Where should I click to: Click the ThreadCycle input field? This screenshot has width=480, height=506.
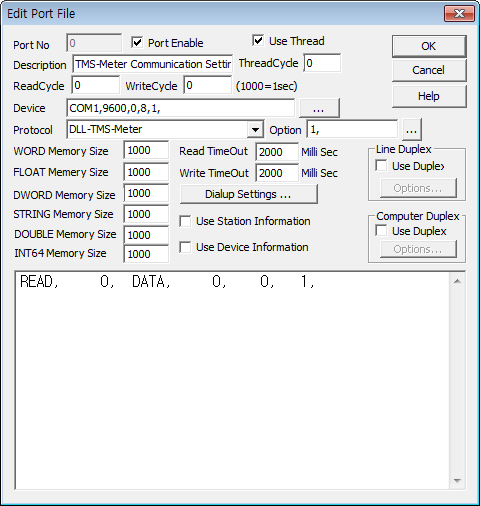[322, 63]
